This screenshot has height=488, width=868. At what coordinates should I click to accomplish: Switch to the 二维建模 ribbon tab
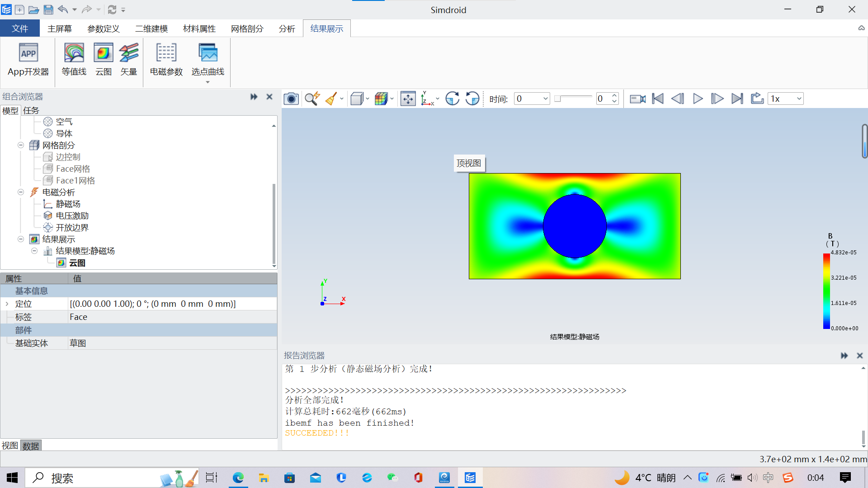coord(151,28)
